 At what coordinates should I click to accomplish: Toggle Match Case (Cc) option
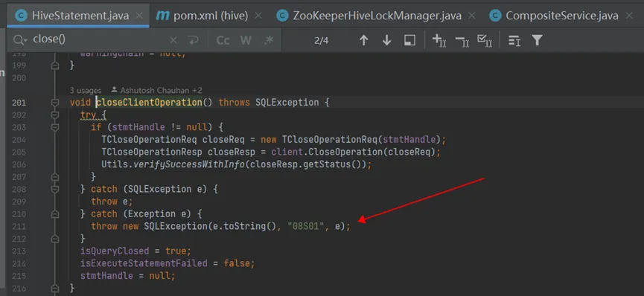click(x=223, y=40)
